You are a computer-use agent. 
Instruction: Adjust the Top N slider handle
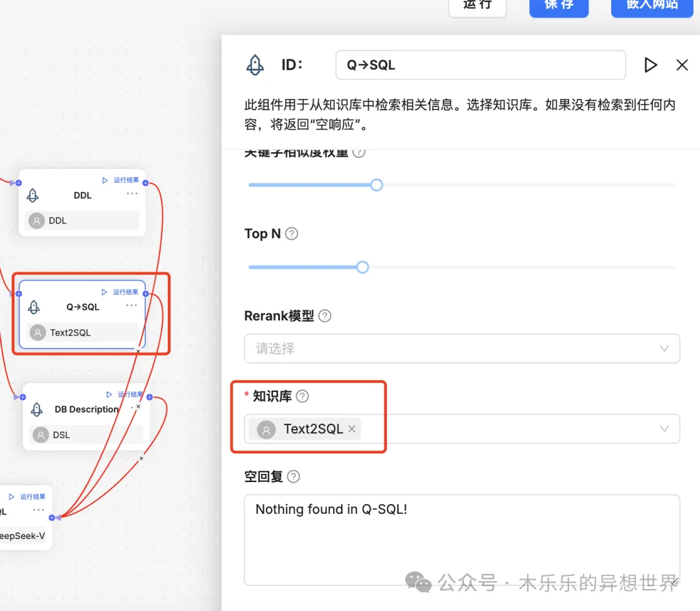coord(362,267)
